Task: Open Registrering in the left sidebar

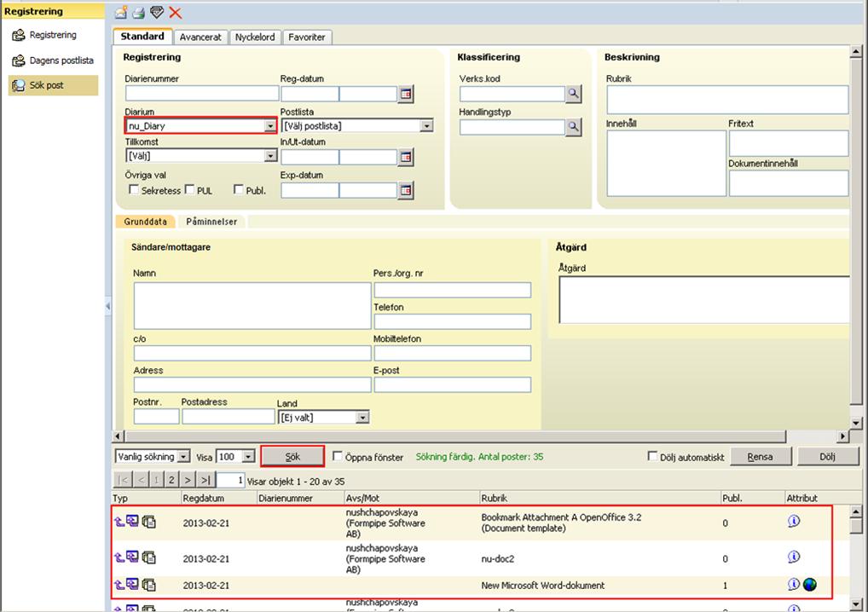Action: (x=53, y=35)
